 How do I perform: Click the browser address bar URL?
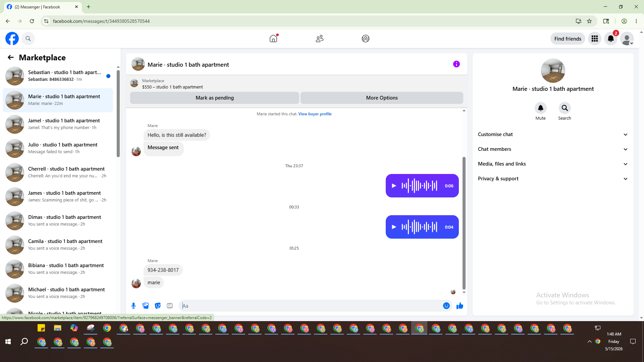tap(101, 21)
